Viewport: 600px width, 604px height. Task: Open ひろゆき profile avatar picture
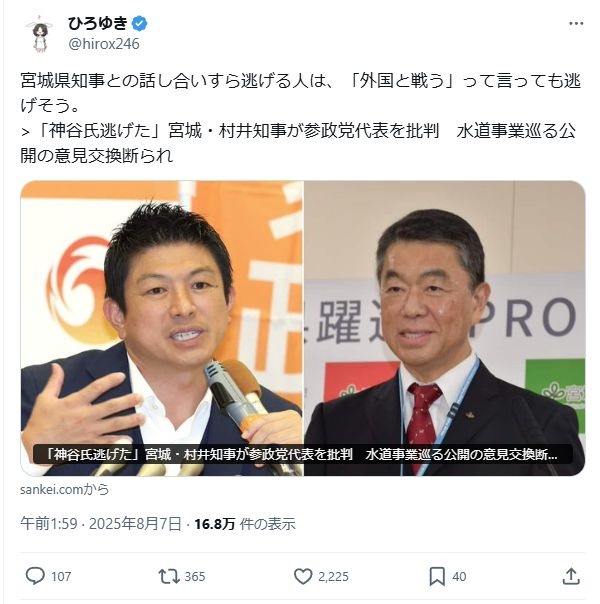[x=40, y=34]
